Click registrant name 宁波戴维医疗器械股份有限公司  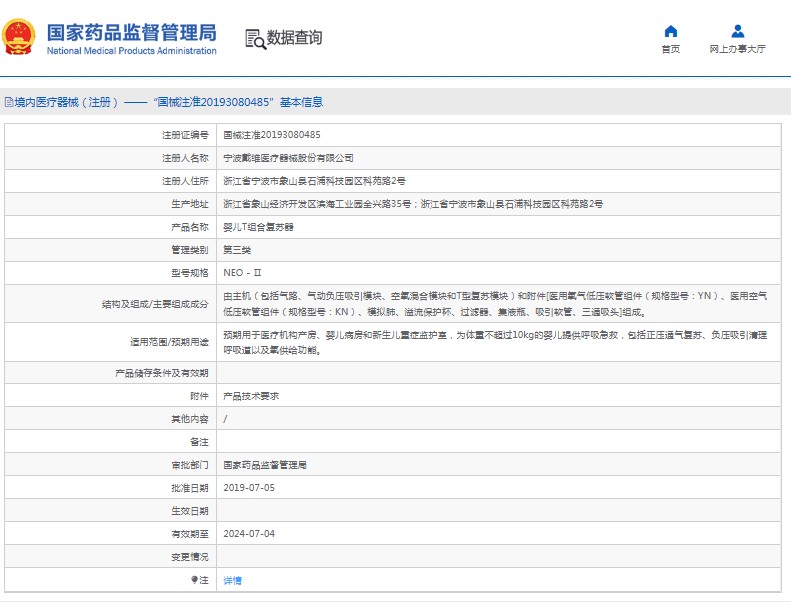[x=288, y=158]
